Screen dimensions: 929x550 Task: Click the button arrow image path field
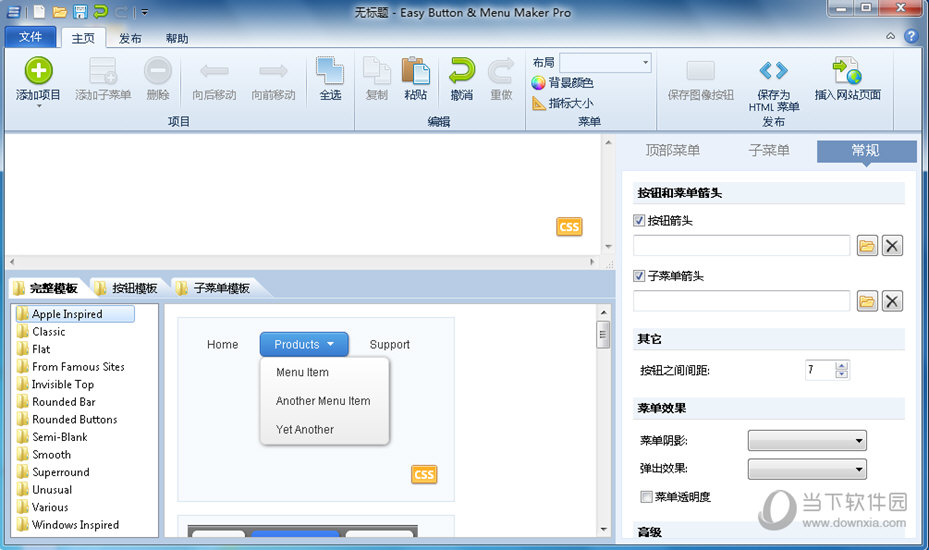(741, 245)
